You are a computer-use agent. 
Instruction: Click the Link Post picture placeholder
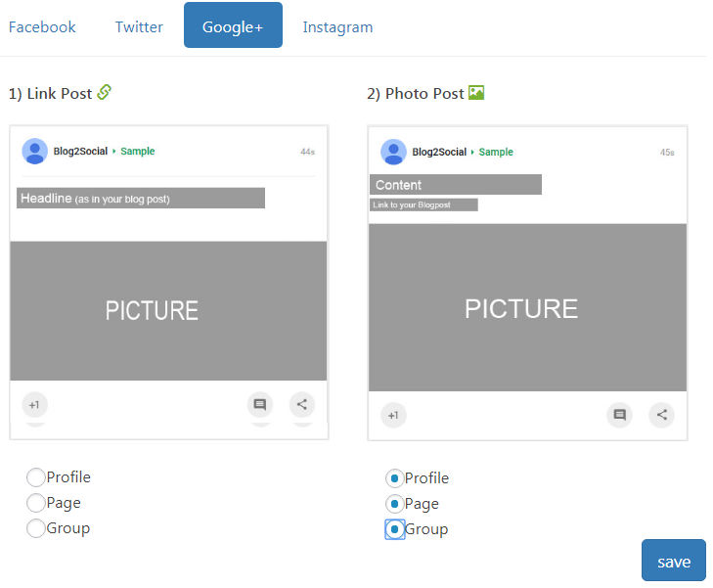[x=168, y=310]
